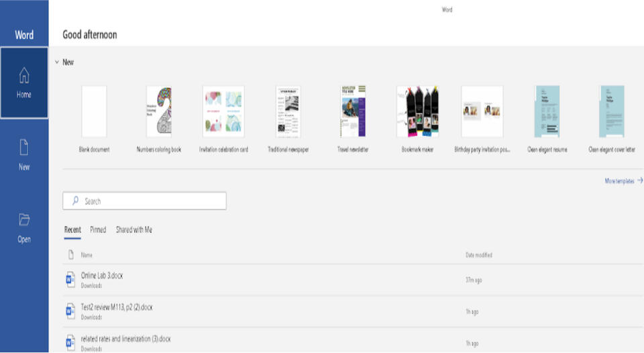This screenshot has height=353, width=644.
Task: Pick the Bookmark maker template
Action: 417,112
